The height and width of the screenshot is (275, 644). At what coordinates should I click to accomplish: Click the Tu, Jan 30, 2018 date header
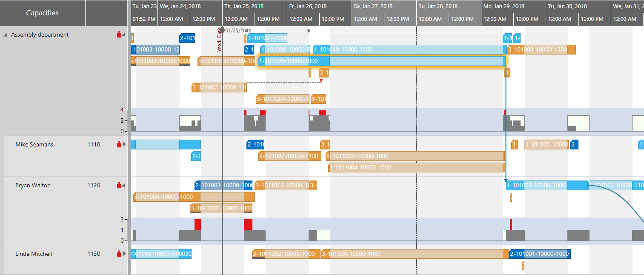coord(567,6)
